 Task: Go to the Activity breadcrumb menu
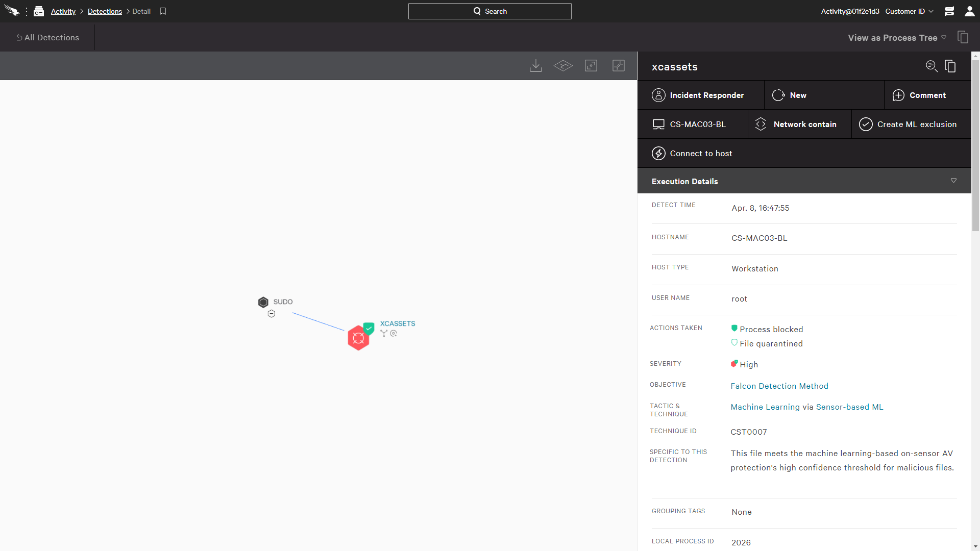[x=63, y=11]
